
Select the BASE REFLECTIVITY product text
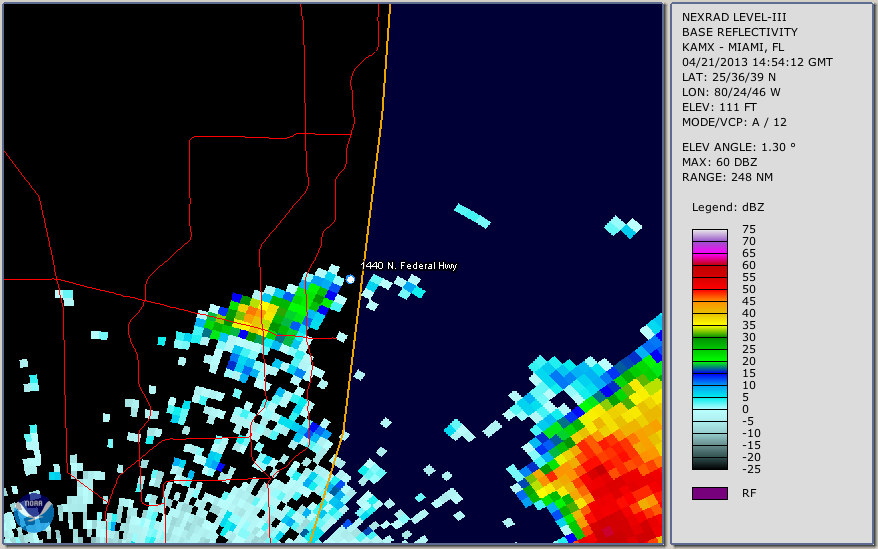click(740, 32)
